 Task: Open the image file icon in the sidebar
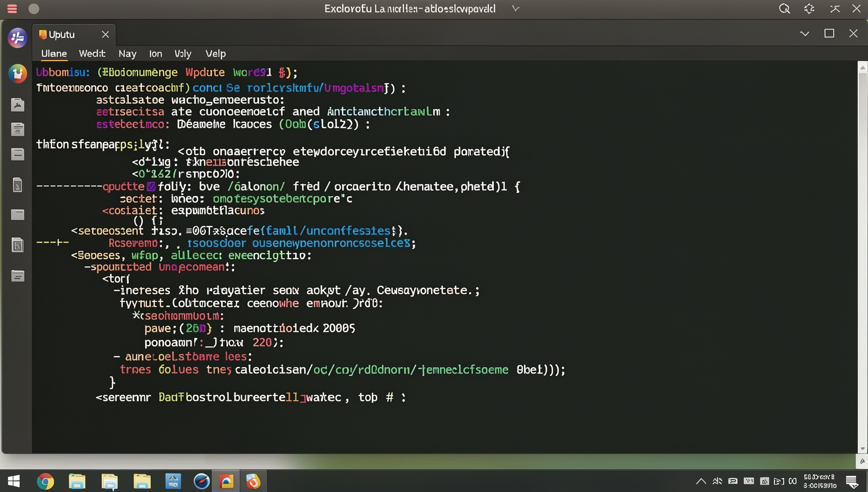17,104
